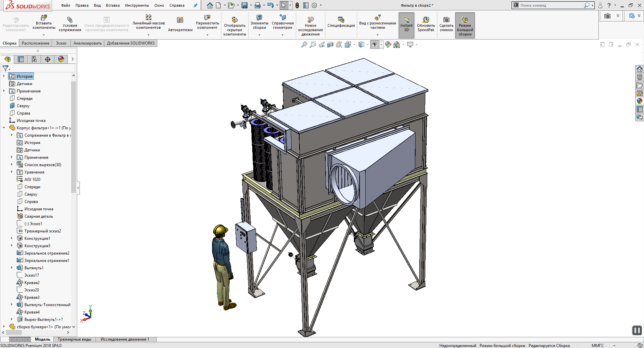Open DisplayManager color wheel tab
This screenshot has width=644, height=348.
61,59
